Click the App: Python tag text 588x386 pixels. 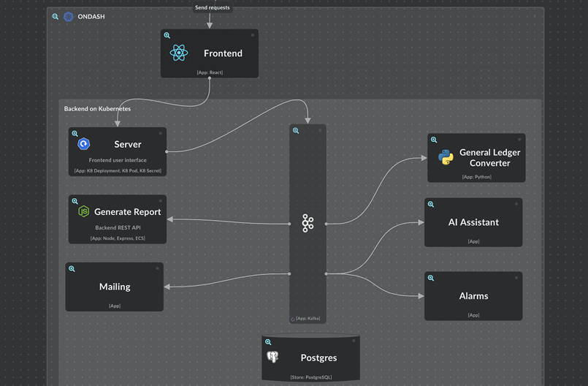477,177
